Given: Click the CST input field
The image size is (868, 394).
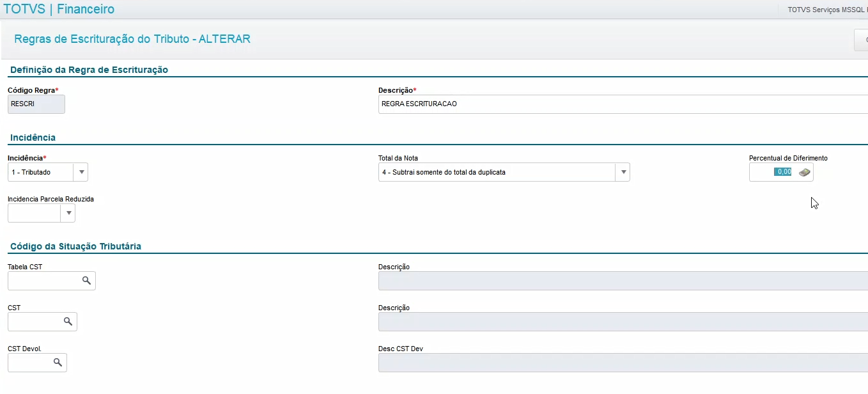Looking at the screenshot, I should point(42,322).
